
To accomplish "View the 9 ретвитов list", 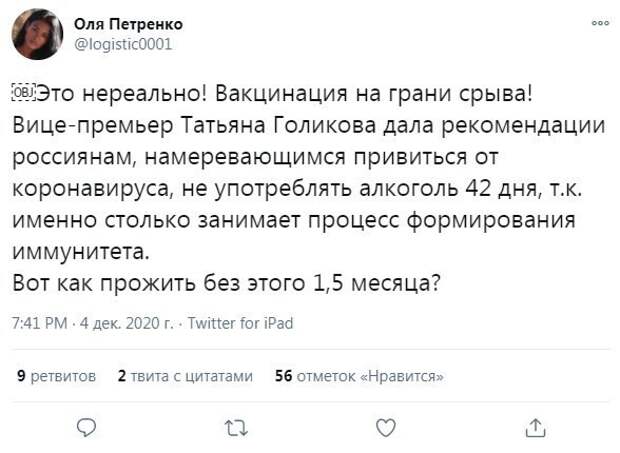I will 57,376.
